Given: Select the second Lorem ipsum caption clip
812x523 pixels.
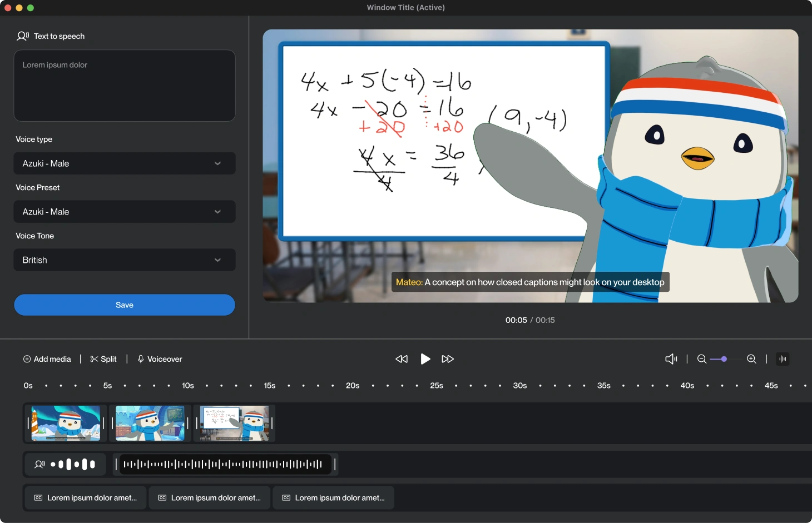Looking at the screenshot, I should pos(209,498).
